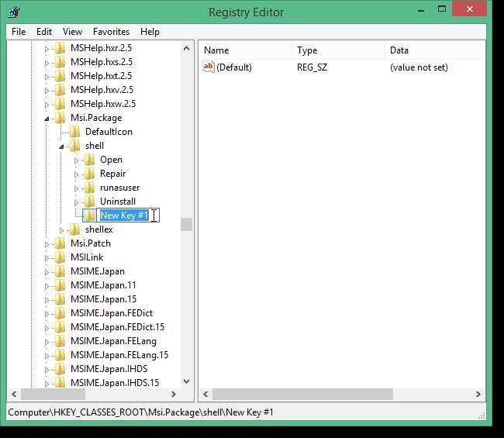Screen dimensions: 504x438
Task: Click the tree pane horizontal scrollbar thumb
Action: tap(54, 394)
